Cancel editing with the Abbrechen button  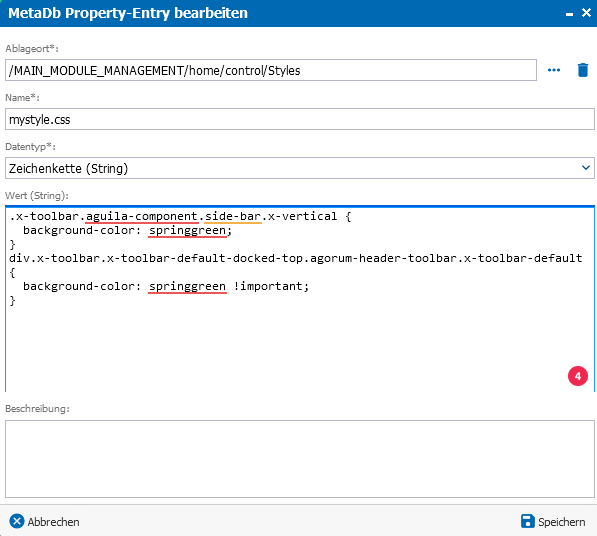(45, 522)
